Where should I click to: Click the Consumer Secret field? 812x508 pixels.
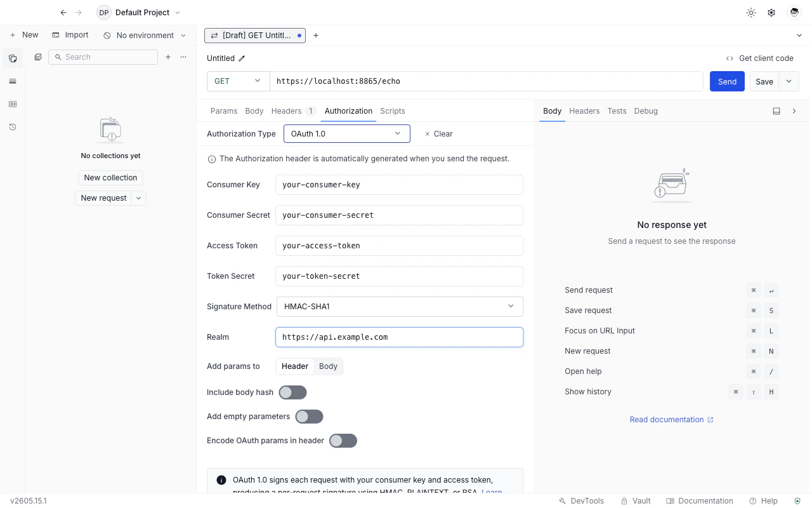[400, 215]
